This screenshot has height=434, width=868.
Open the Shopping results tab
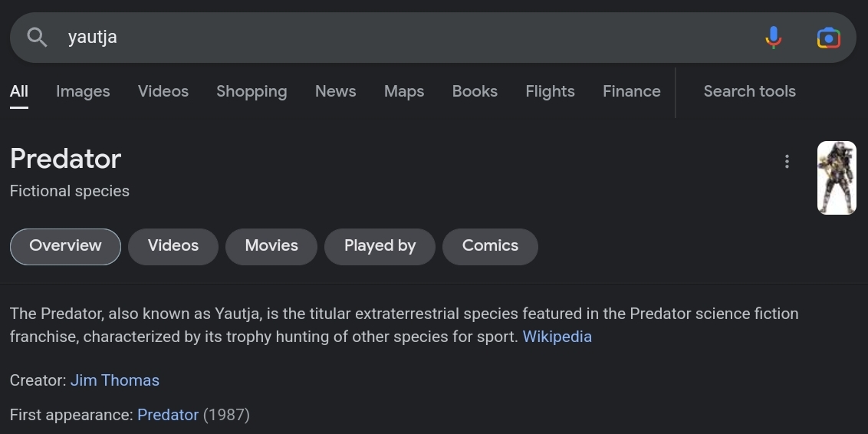252,91
